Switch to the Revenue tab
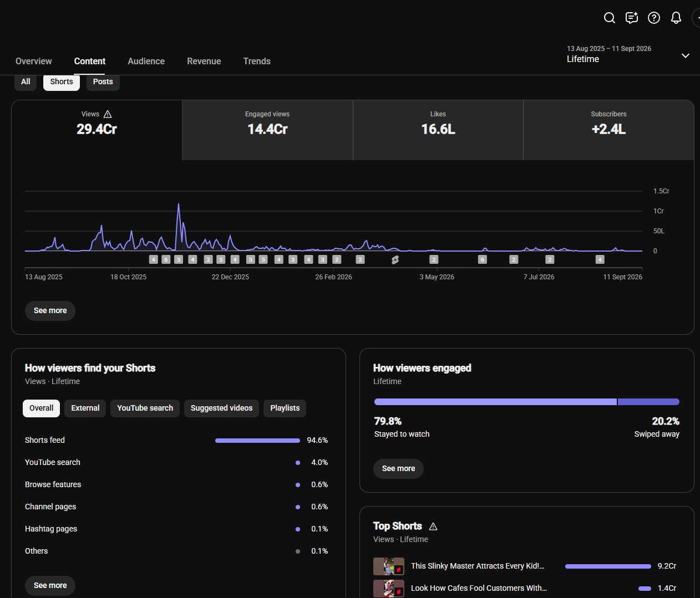The image size is (700, 598). click(x=204, y=62)
